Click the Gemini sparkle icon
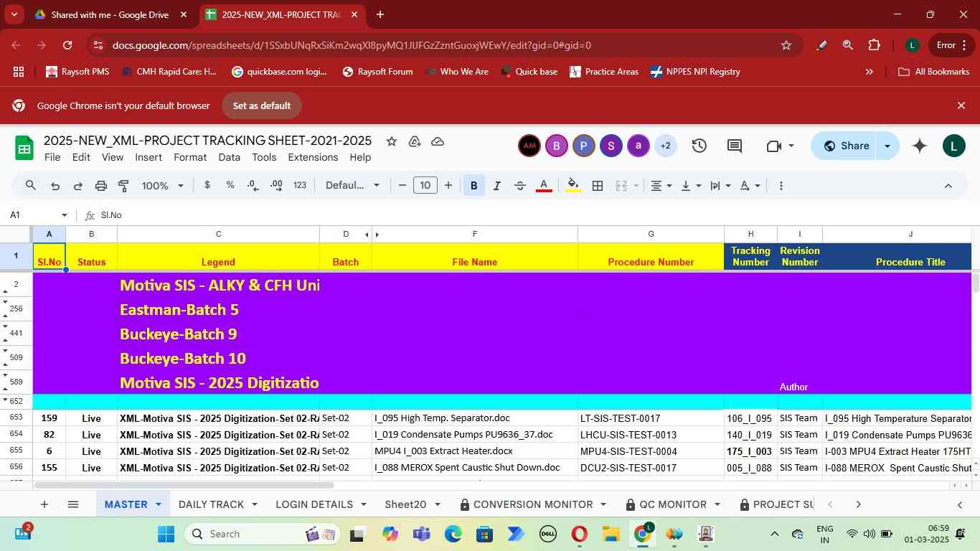 (x=919, y=146)
